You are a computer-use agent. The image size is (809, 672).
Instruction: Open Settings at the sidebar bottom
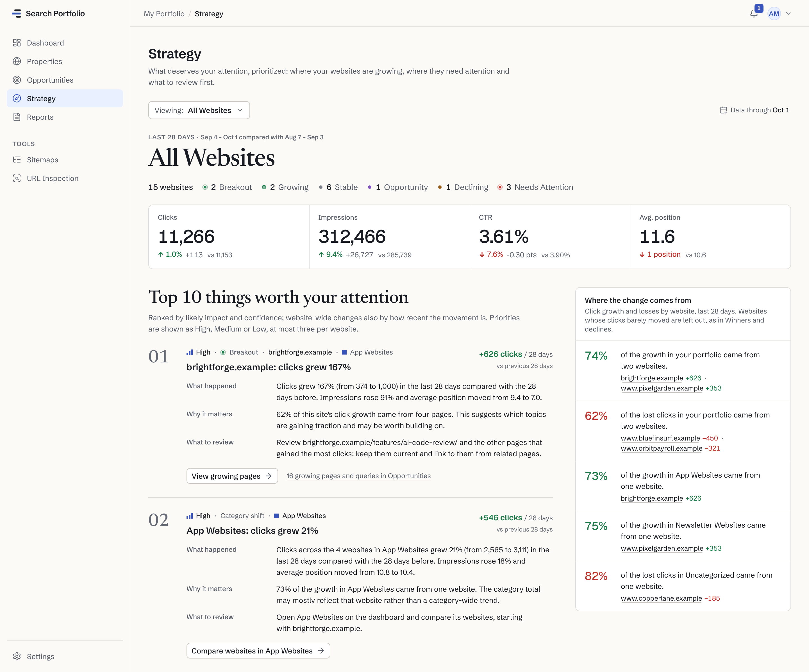pos(65,656)
